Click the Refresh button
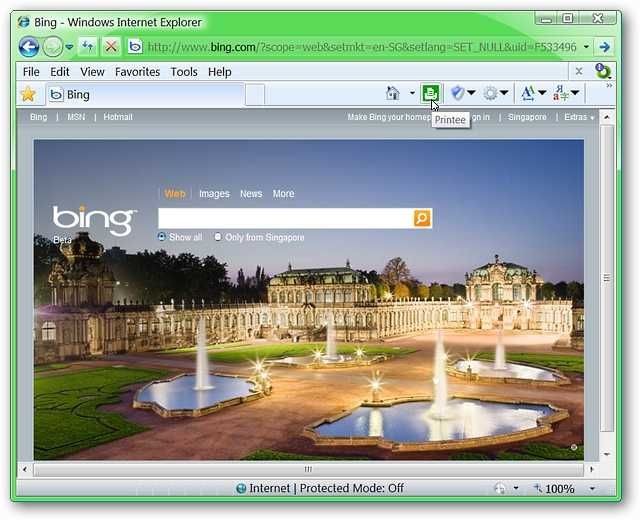640x520 pixels. (88, 47)
